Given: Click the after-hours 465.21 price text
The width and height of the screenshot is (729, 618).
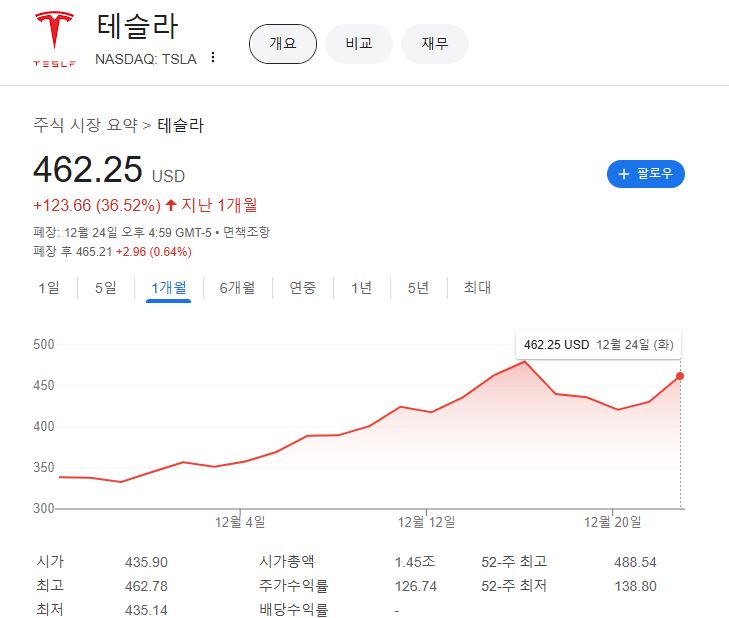Looking at the screenshot, I should coord(94,252).
